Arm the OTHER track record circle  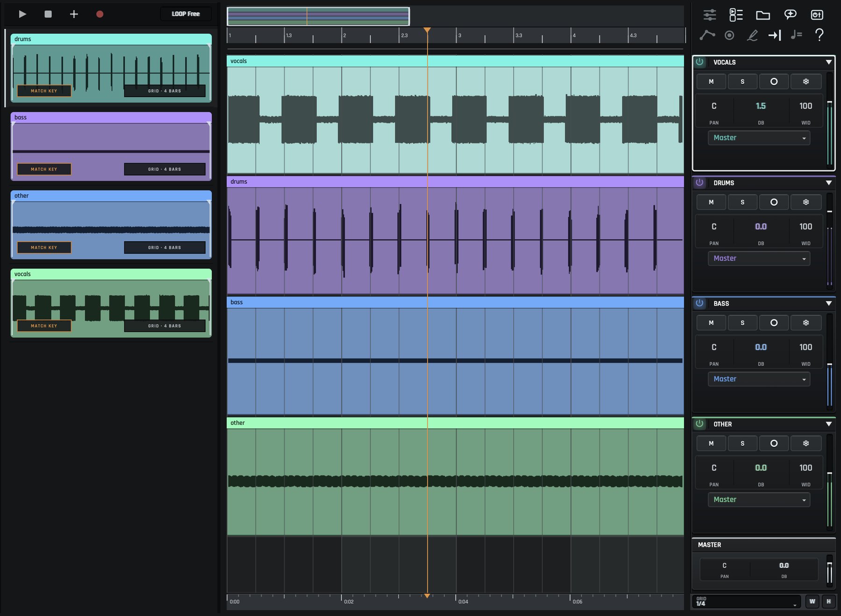click(x=774, y=443)
